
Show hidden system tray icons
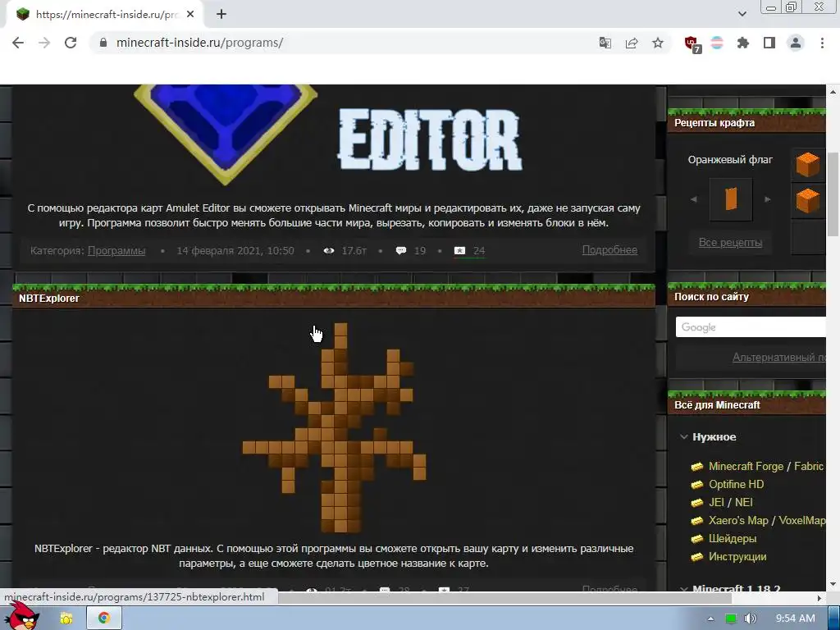710,619
